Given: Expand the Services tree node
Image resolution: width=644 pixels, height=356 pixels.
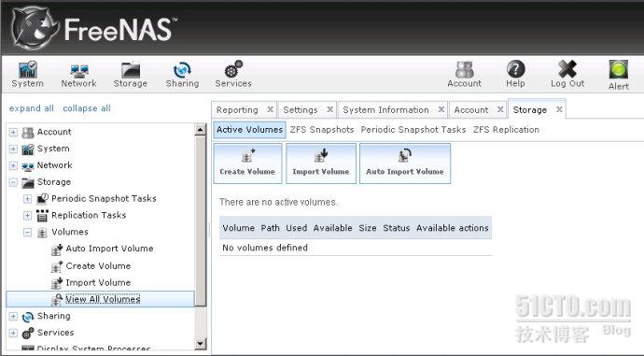Looking at the screenshot, I should [x=13, y=333].
